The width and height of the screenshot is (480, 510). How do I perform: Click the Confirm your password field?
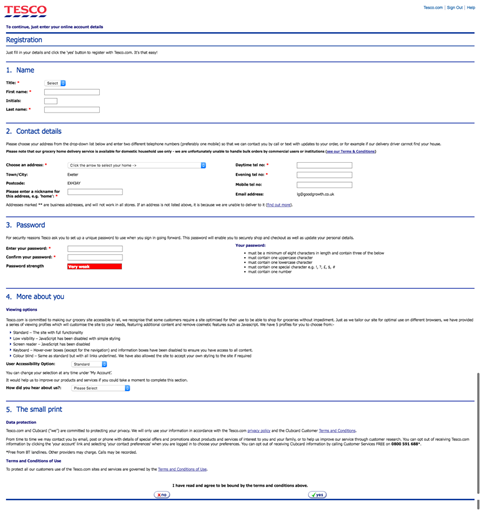coord(95,257)
